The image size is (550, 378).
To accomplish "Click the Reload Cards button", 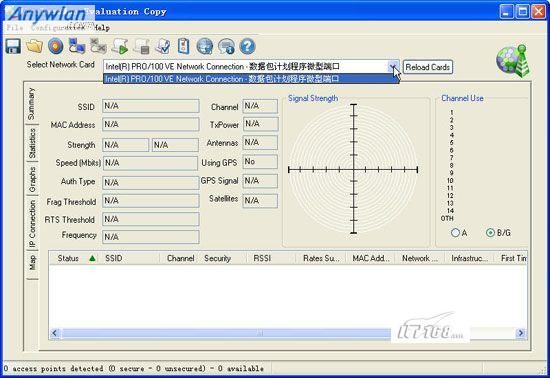I will coord(428,67).
